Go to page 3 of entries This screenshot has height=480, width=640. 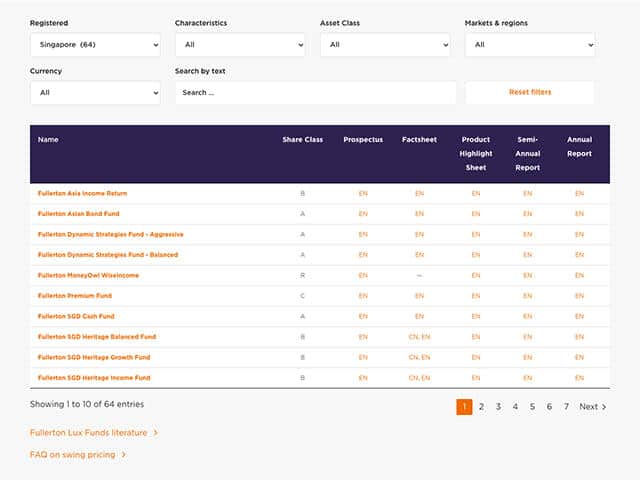click(498, 407)
